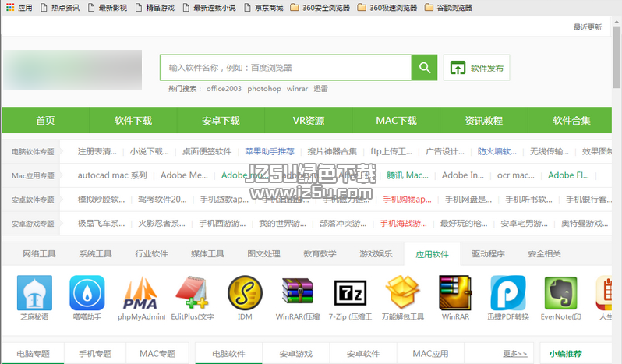Open the 360极速浏览器 bookmark folder
622x364 pixels.
[387, 8]
